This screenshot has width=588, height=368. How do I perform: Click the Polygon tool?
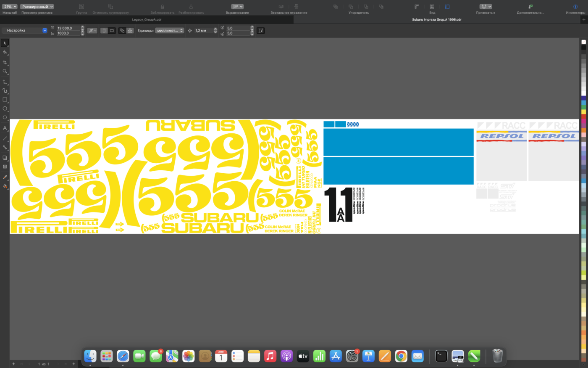(x=5, y=118)
